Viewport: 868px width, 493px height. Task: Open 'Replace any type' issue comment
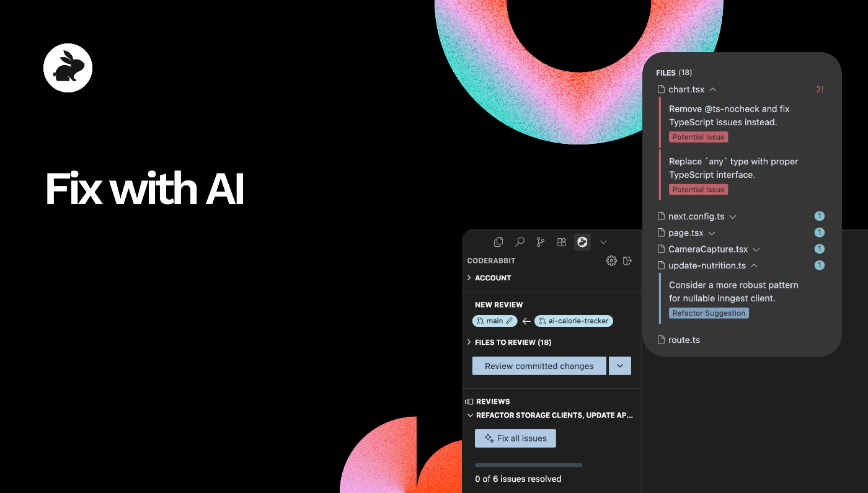[x=733, y=168]
